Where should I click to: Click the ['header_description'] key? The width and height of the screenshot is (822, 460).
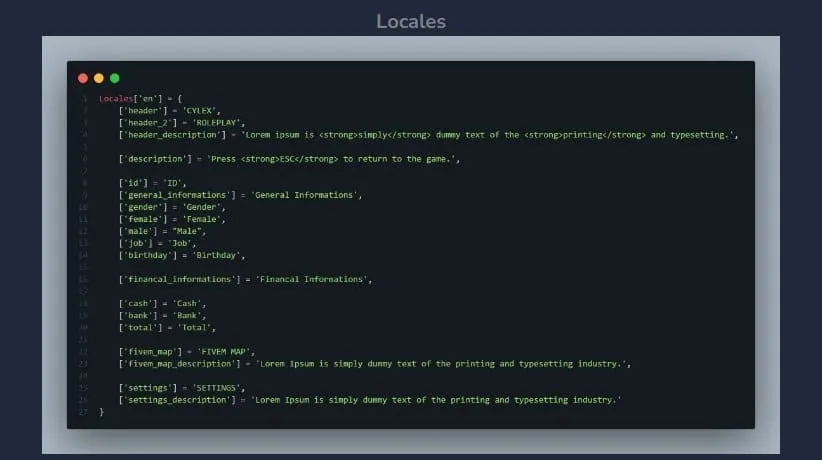coord(172,135)
